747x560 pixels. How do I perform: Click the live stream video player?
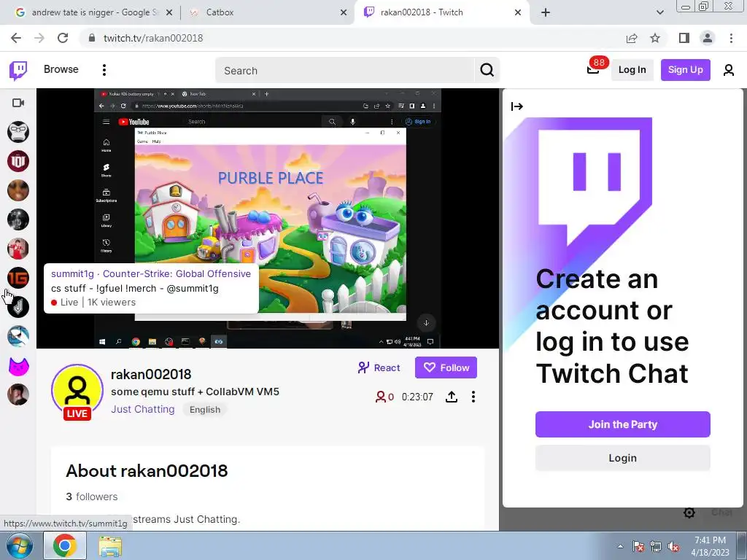[x=268, y=219]
